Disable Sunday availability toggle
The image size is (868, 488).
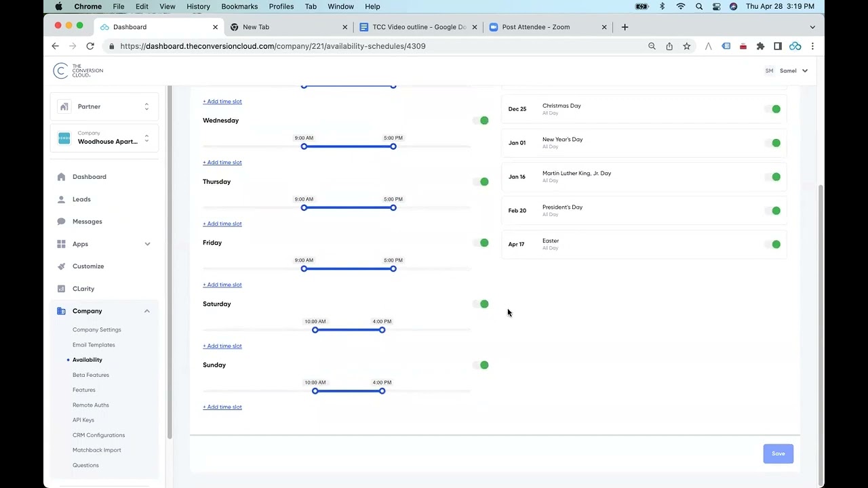(481, 365)
